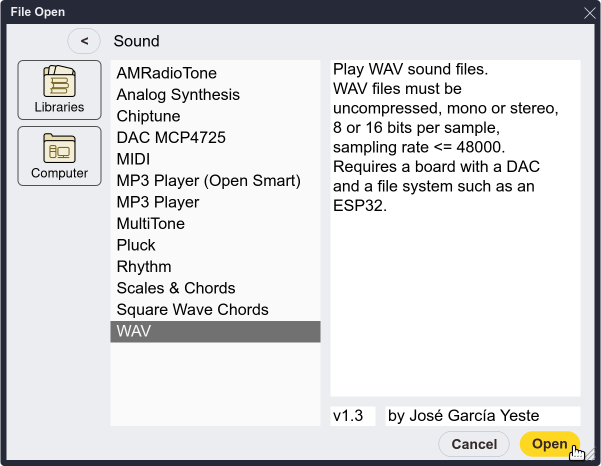Select MP3 Player (Open Smart)

tap(208, 181)
